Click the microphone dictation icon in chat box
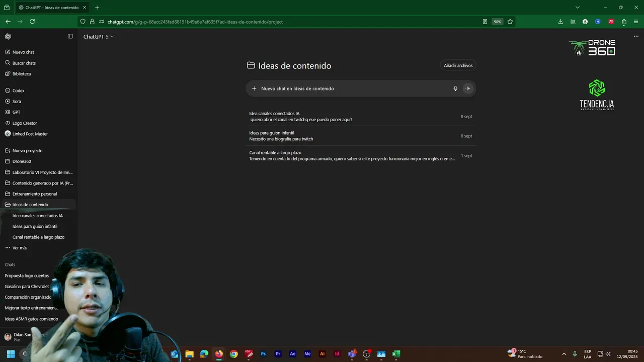This screenshot has width=644, height=362. point(455,88)
